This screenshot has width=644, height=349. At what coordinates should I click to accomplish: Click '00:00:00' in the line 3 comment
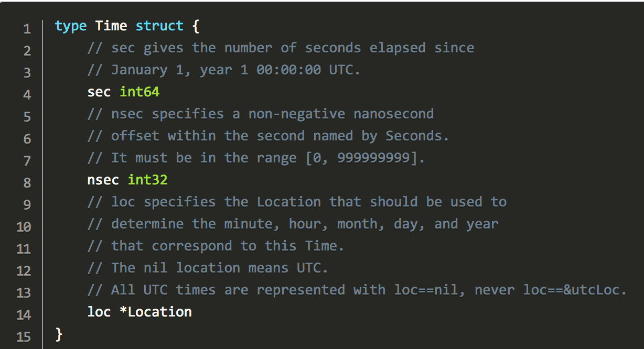point(288,70)
